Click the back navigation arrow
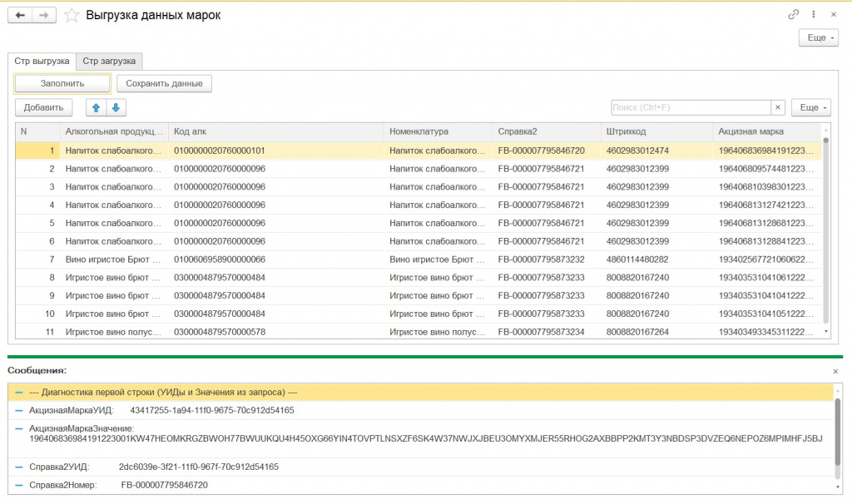The image size is (852, 504). coord(21,15)
